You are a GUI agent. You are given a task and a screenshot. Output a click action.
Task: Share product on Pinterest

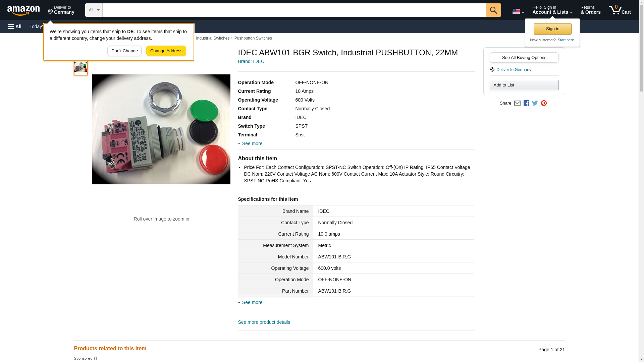point(544,103)
